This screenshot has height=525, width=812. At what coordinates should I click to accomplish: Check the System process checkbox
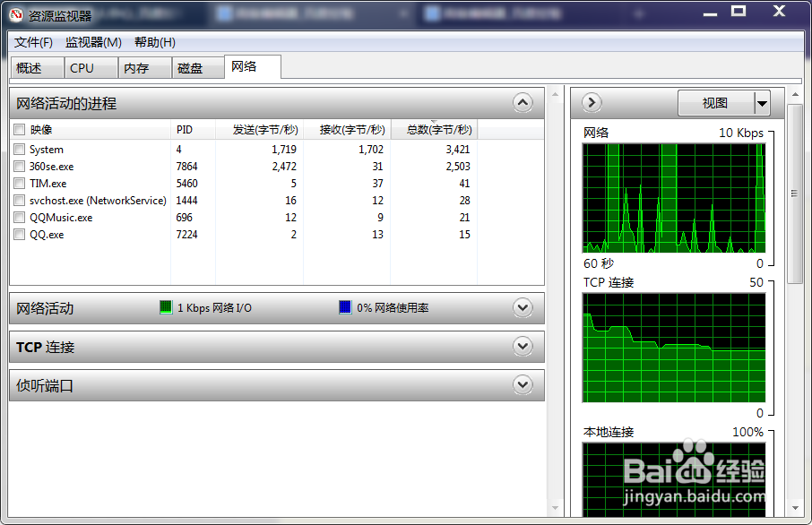(x=19, y=150)
